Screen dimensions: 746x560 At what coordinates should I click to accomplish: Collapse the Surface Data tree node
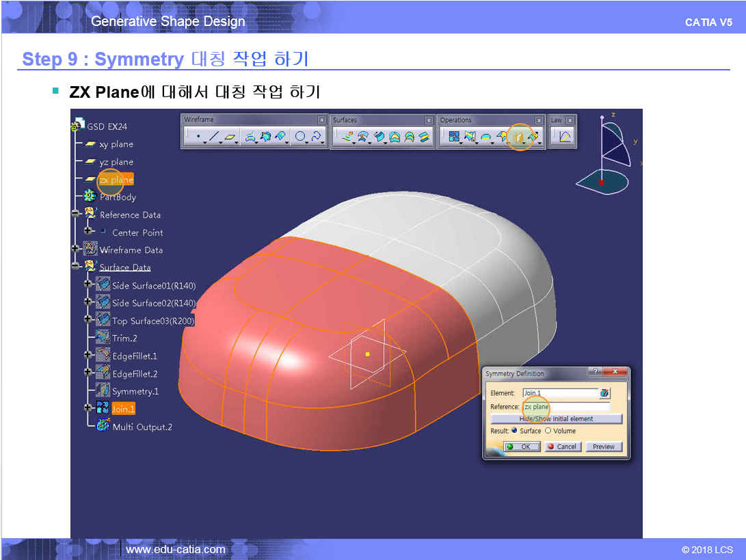[76, 267]
